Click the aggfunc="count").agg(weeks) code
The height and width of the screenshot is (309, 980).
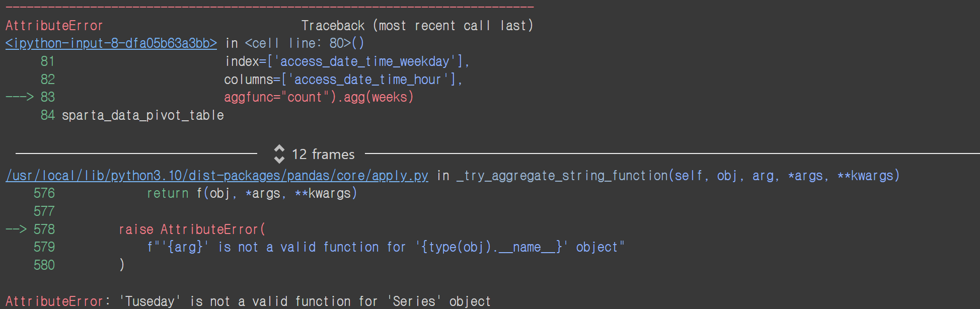pos(319,97)
